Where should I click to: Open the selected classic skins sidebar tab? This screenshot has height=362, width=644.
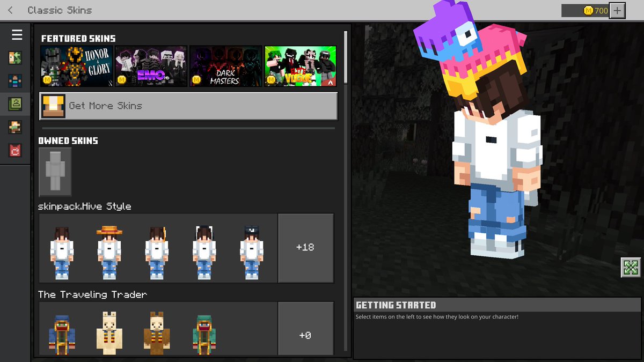[15, 104]
